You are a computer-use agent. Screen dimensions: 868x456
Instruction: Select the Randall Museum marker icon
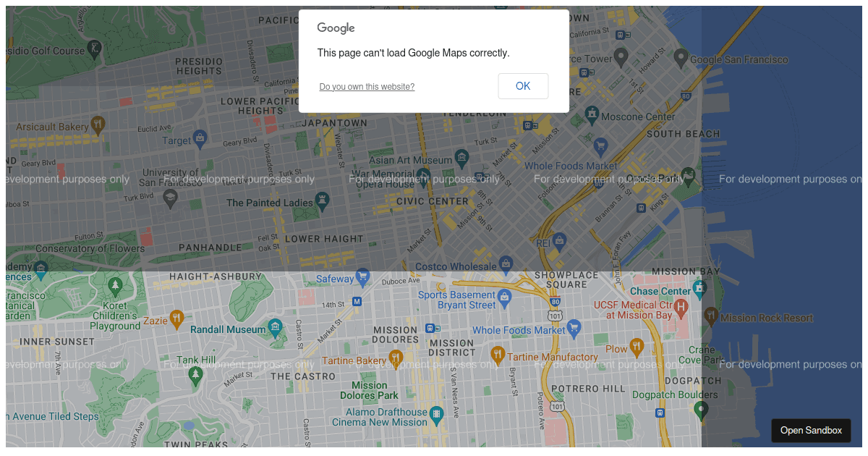(275, 328)
